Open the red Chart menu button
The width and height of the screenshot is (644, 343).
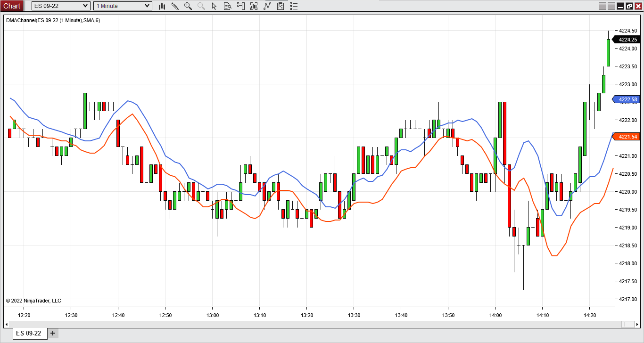click(12, 6)
